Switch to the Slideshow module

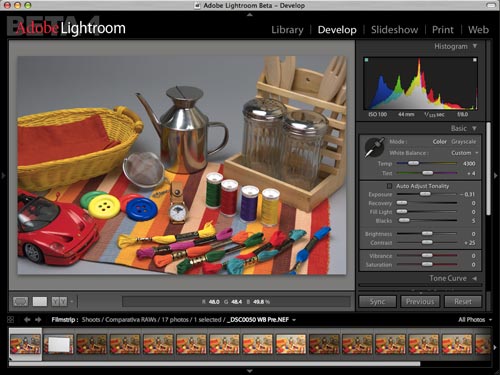394,30
